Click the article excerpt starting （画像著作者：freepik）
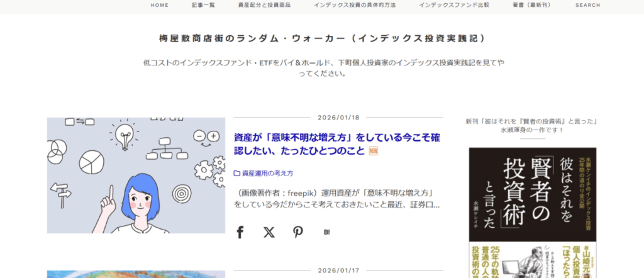This screenshot has height=278, width=644. point(337,199)
